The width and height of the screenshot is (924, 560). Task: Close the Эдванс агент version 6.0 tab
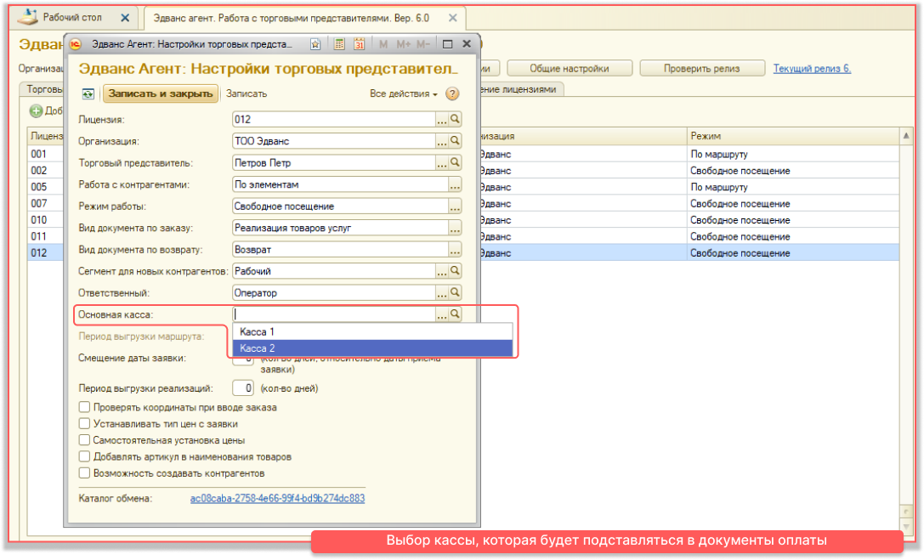[x=452, y=18]
